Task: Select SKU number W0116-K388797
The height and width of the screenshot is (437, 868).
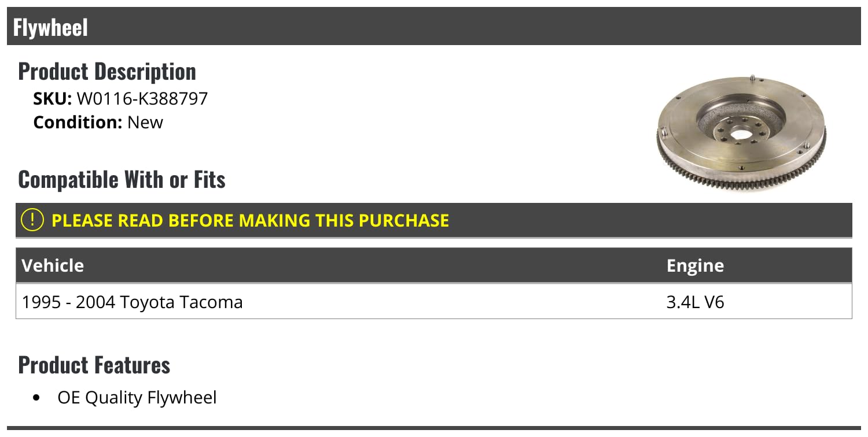Action: click(x=142, y=99)
